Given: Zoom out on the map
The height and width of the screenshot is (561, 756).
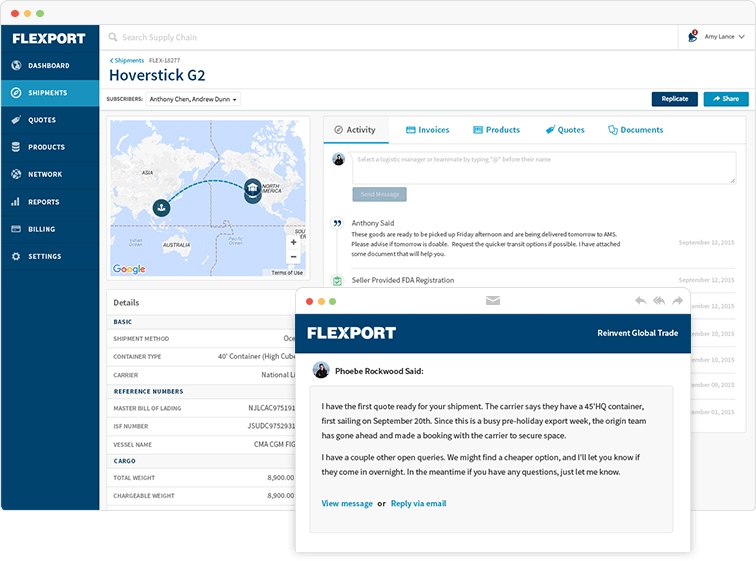Looking at the screenshot, I should [x=293, y=257].
